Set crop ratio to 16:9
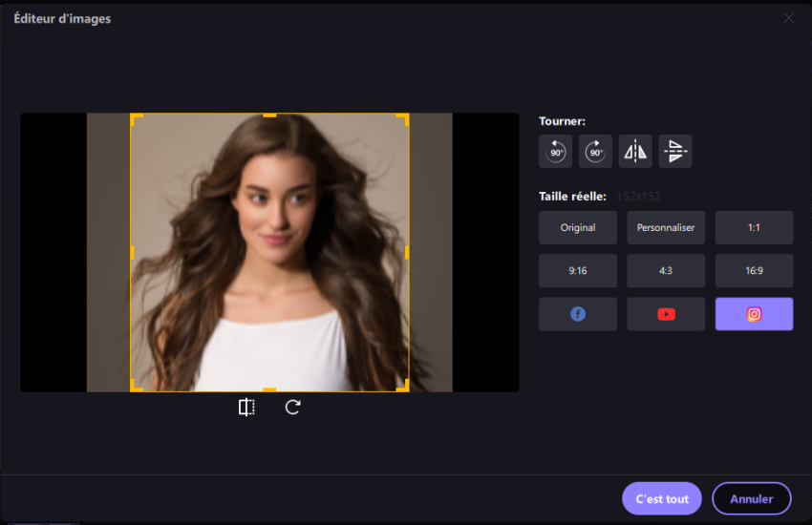The width and height of the screenshot is (812, 525). pos(754,271)
